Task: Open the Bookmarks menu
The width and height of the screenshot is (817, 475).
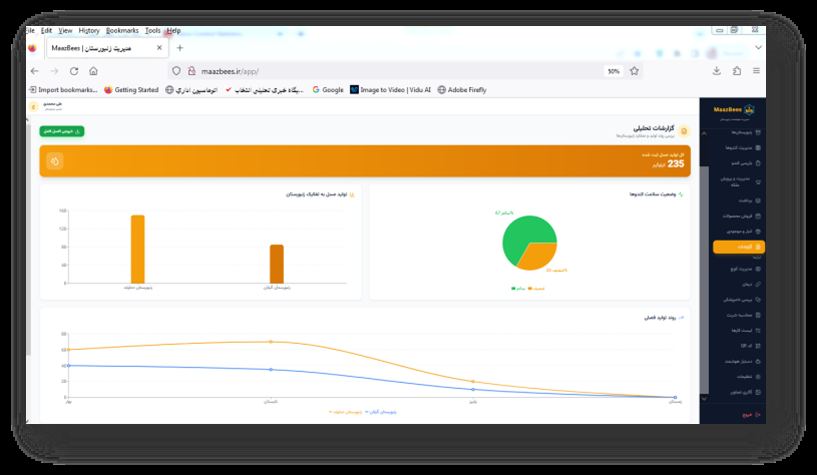Action: 122,31
